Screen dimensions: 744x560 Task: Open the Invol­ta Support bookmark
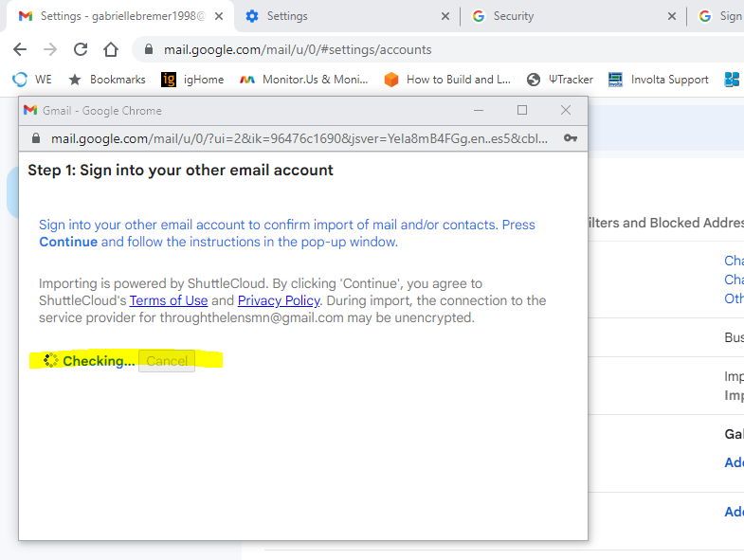point(659,80)
